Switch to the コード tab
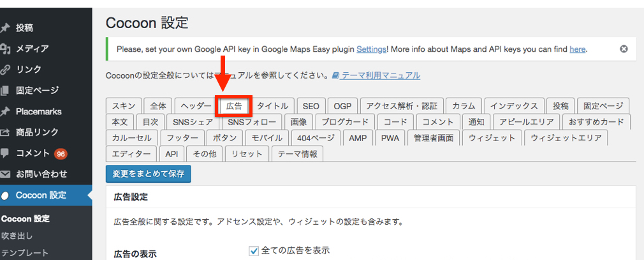This screenshot has width=644, height=260. coord(395,122)
